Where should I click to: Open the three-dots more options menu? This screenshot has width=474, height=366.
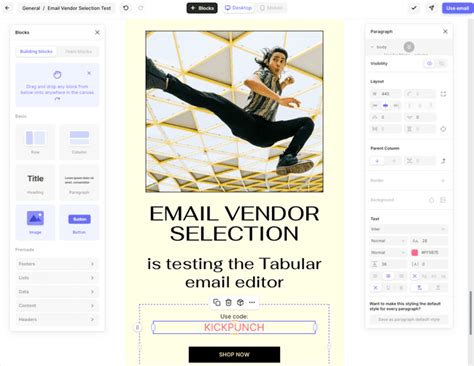(252, 302)
